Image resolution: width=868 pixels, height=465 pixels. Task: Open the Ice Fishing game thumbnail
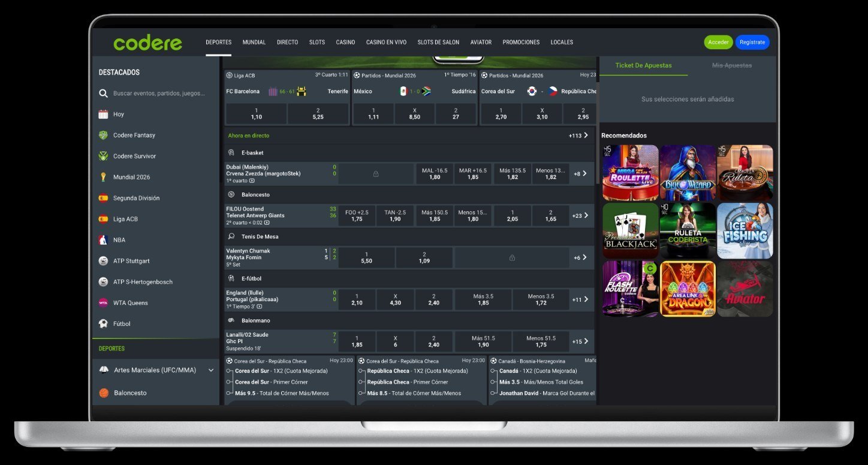click(x=745, y=230)
